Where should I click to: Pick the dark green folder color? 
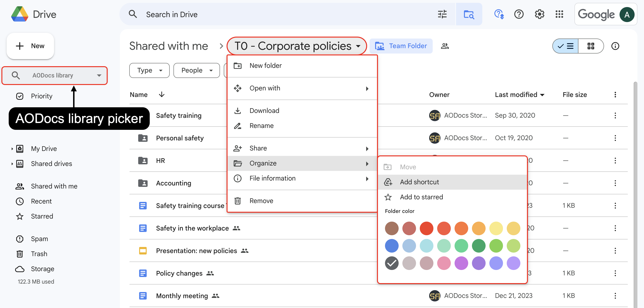coord(479,246)
